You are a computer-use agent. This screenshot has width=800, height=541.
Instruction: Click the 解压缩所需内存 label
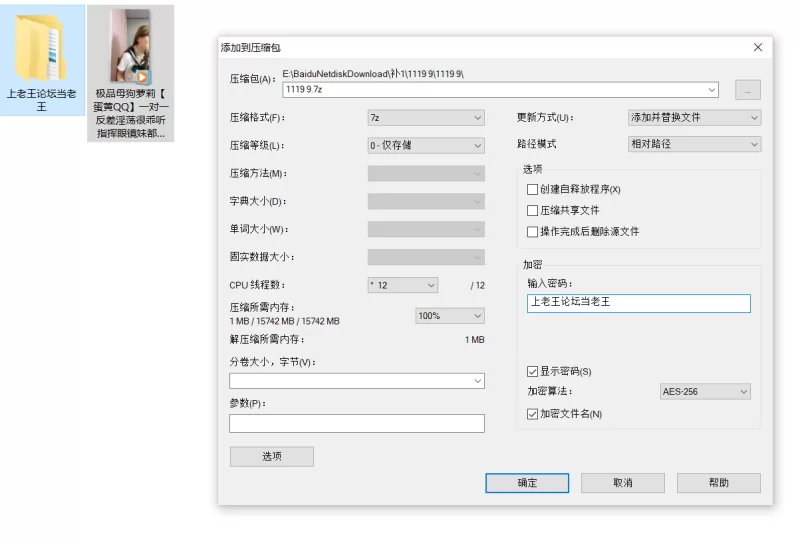[x=267, y=339]
